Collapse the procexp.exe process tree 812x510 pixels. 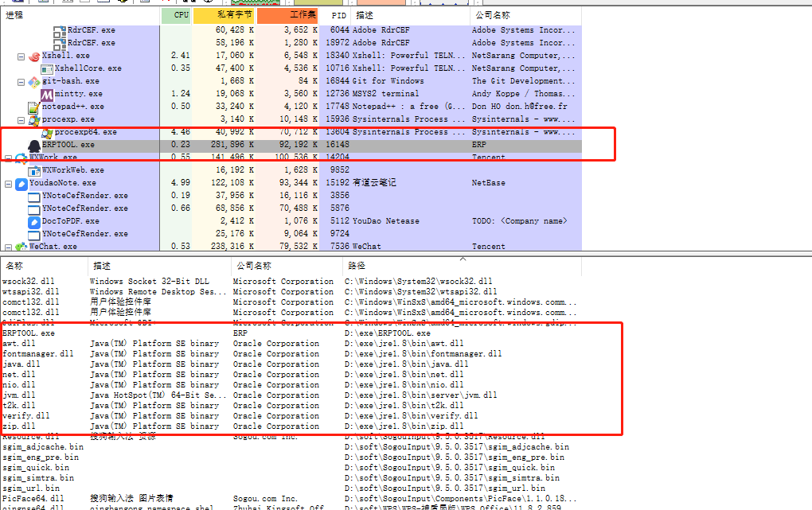pyautogui.click(x=21, y=120)
